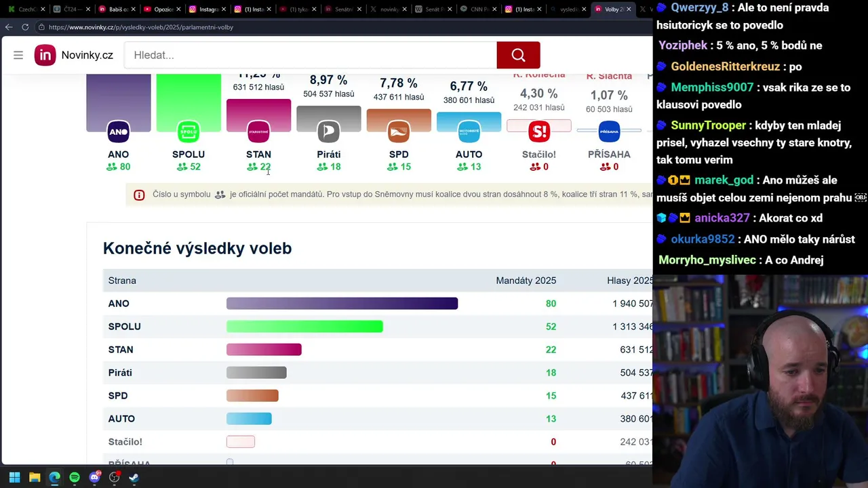
Task: Click chat username 'SunnyTrooper'
Action: pos(708,125)
